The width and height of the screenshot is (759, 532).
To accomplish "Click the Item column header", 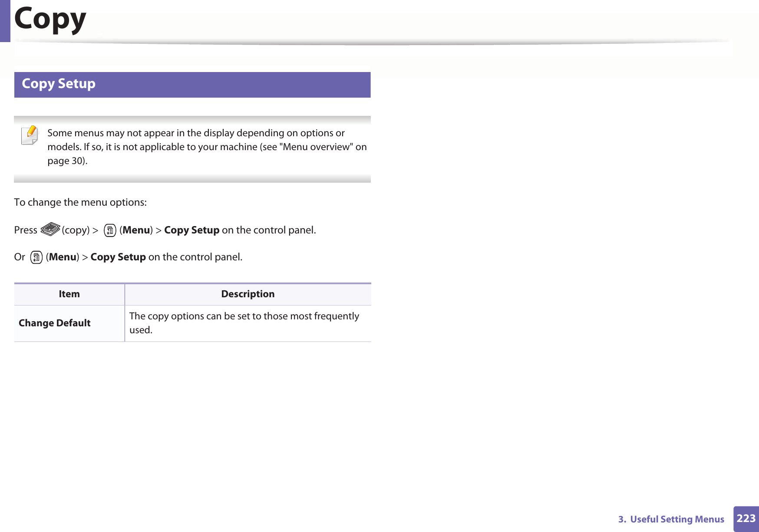I will pos(69,294).
